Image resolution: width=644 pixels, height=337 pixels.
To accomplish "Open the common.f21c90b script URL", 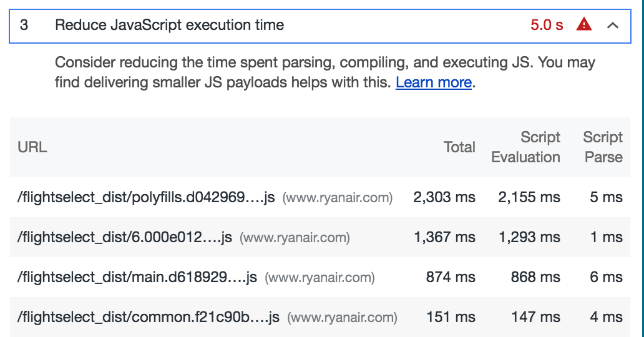I will click(149, 318).
